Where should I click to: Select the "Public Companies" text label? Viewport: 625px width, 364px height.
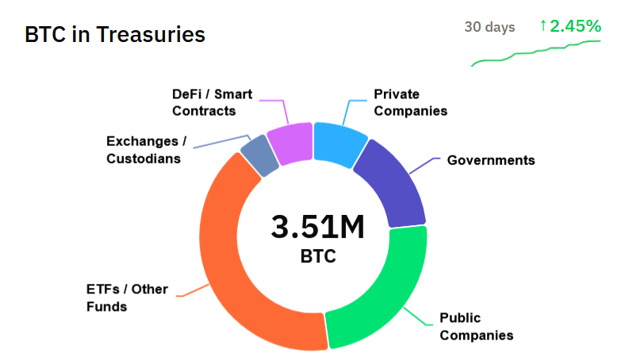click(x=476, y=327)
